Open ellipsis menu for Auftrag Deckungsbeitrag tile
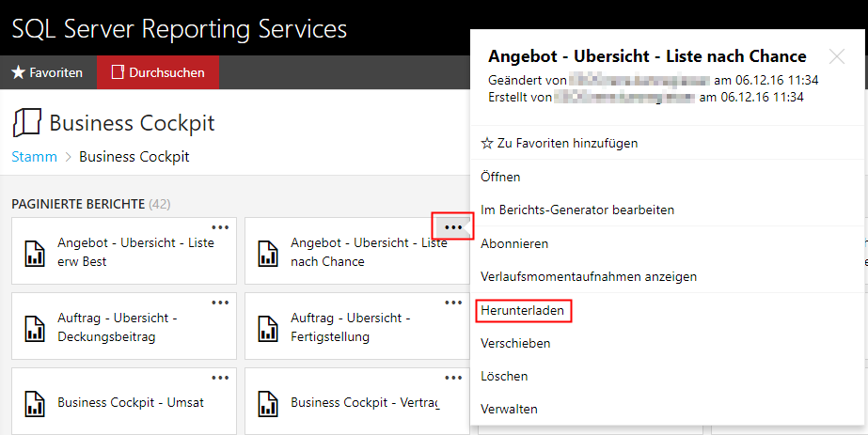The image size is (868, 435). click(x=220, y=303)
